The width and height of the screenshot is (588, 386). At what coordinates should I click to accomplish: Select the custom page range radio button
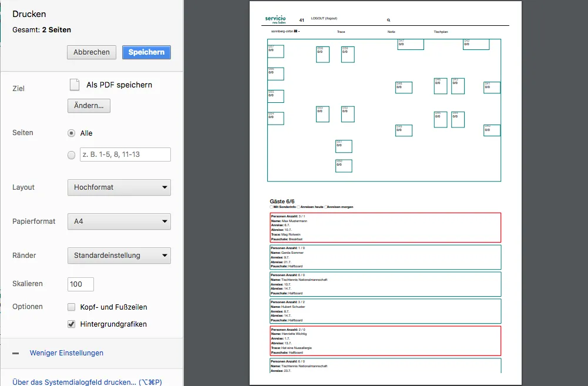[71, 155]
